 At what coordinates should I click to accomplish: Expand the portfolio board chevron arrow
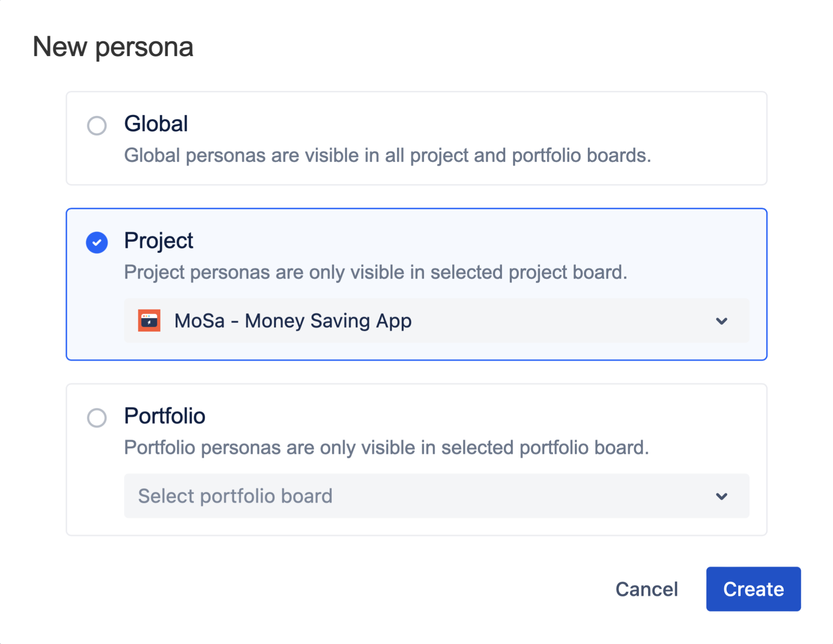coord(721,496)
